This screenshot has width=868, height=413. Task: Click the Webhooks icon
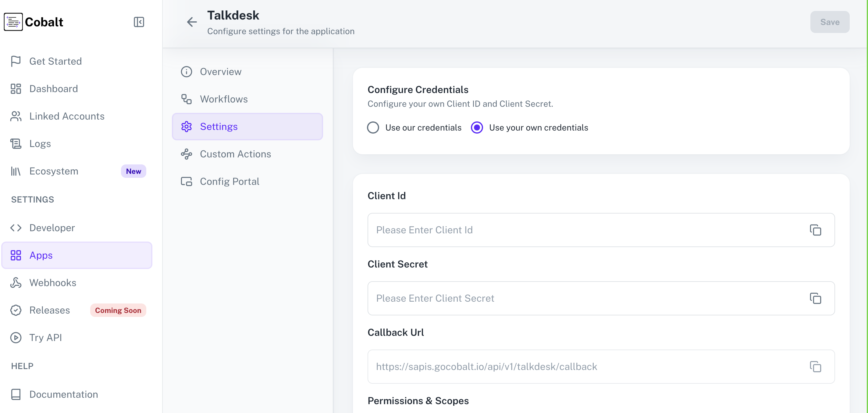pyautogui.click(x=16, y=282)
